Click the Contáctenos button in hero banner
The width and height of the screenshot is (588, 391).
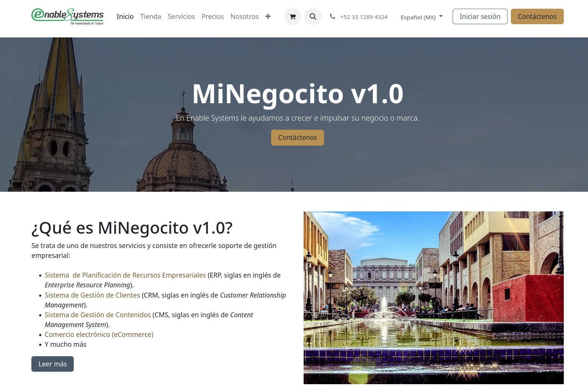point(297,138)
